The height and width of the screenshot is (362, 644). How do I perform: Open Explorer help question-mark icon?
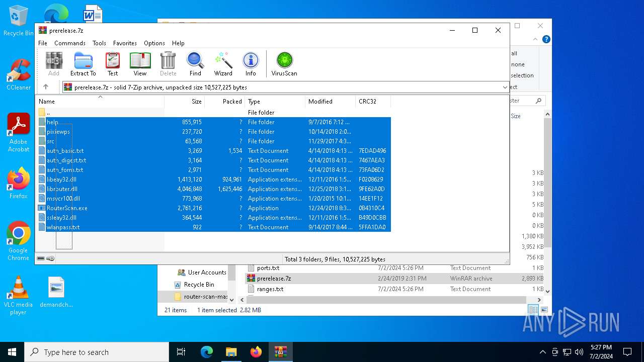pos(546,39)
